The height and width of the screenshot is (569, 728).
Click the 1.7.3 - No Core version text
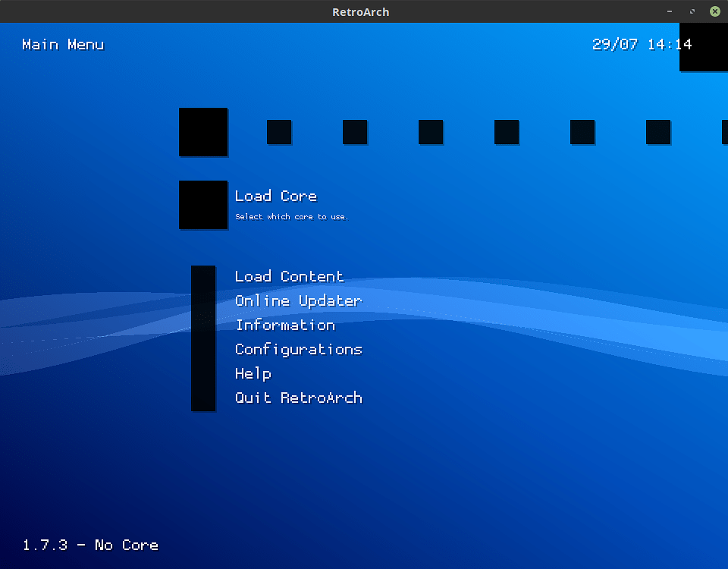pyautogui.click(x=89, y=545)
